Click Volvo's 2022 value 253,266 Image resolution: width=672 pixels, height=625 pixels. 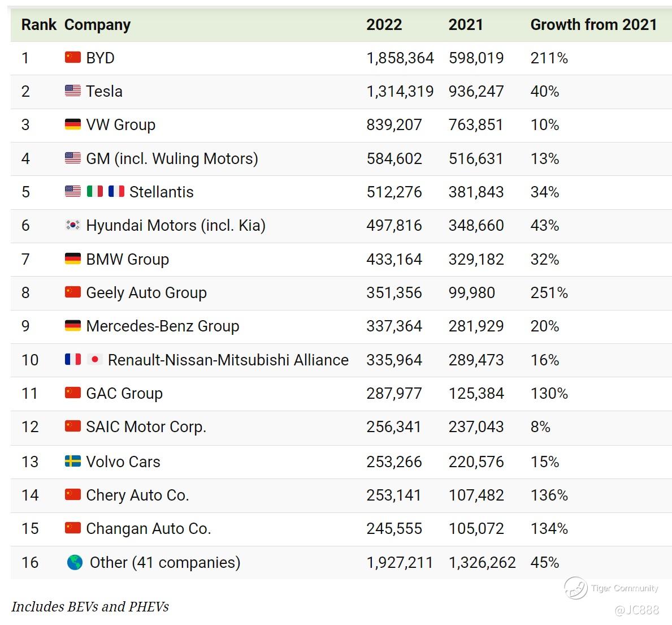click(x=394, y=463)
